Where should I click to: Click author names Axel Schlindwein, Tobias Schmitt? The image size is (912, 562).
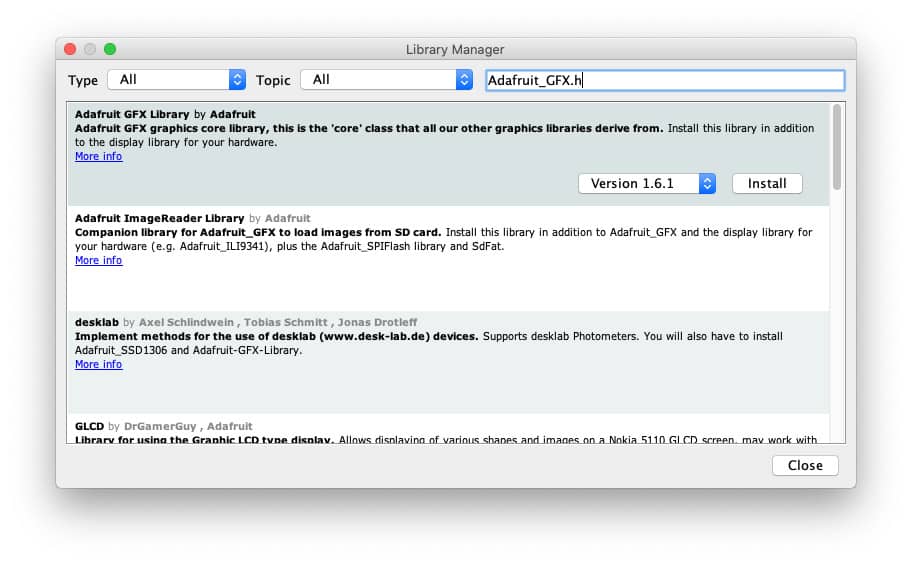[x=233, y=322]
